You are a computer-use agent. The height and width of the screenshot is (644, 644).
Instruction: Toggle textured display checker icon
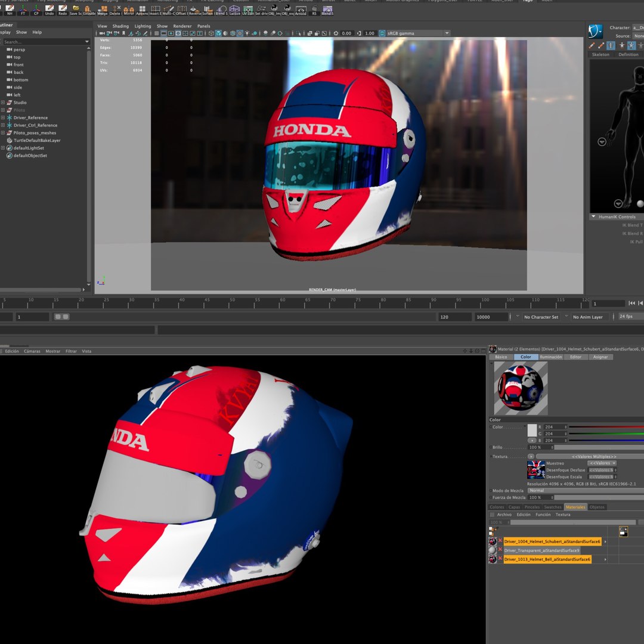coord(240,33)
